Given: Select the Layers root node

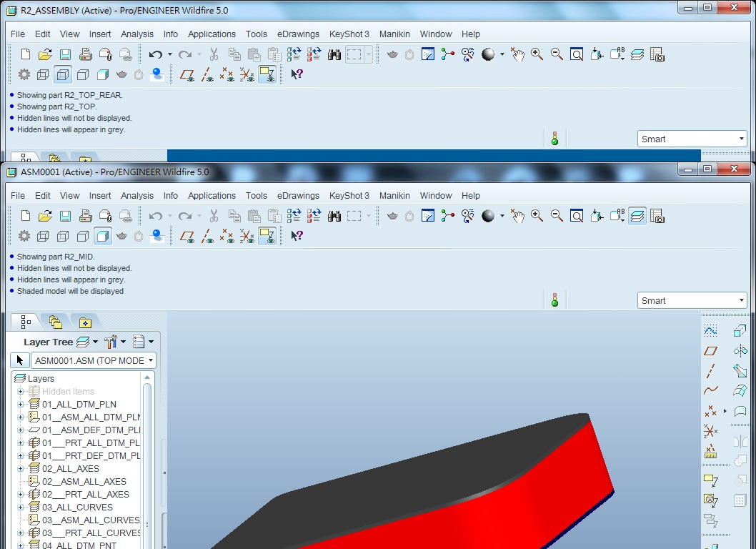Looking at the screenshot, I should coord(41,378).
